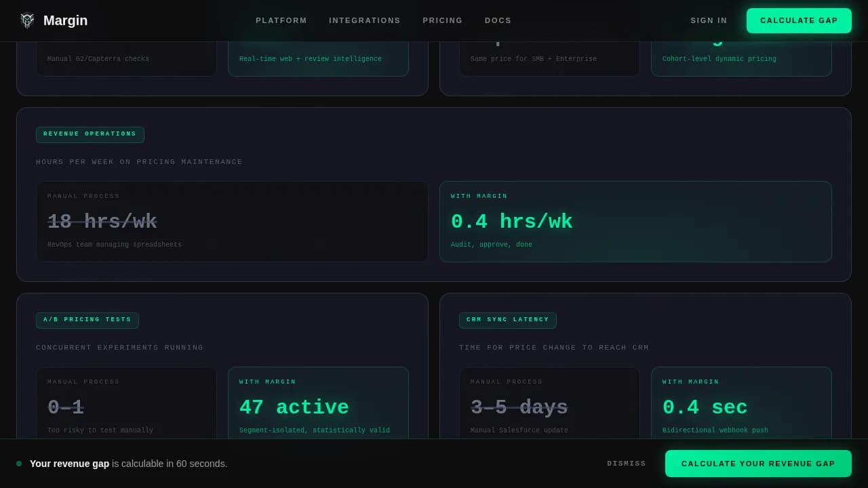Screen dimensions: 868x488
Task: Open the Integrations nav item
Action: (365, 20)
